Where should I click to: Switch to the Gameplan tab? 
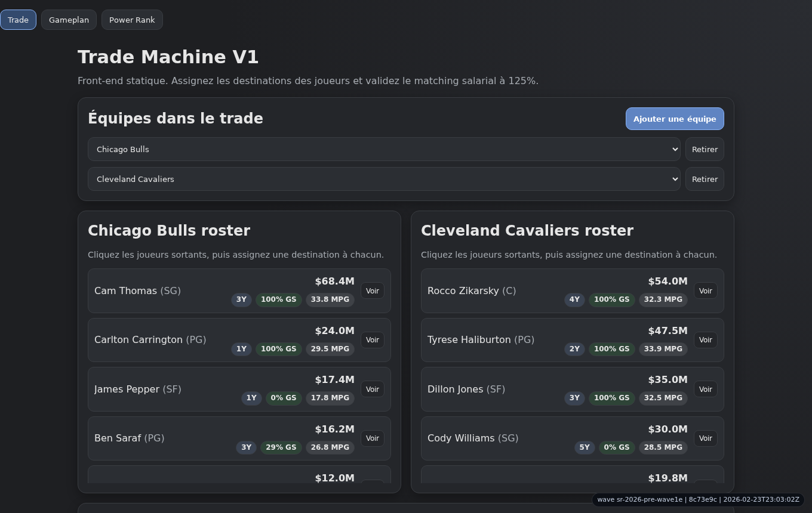coord(68,20)
